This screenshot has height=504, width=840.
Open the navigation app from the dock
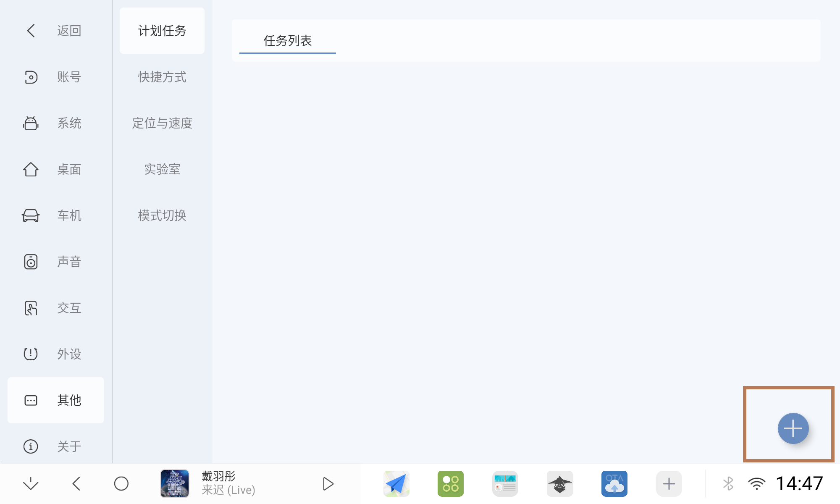click(x=396, y=483)
